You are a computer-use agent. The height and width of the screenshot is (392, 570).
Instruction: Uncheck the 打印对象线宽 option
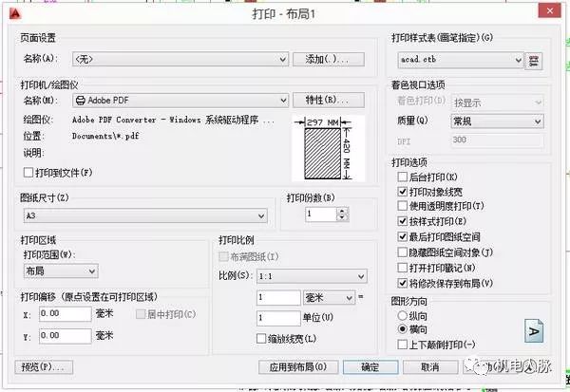402,192
